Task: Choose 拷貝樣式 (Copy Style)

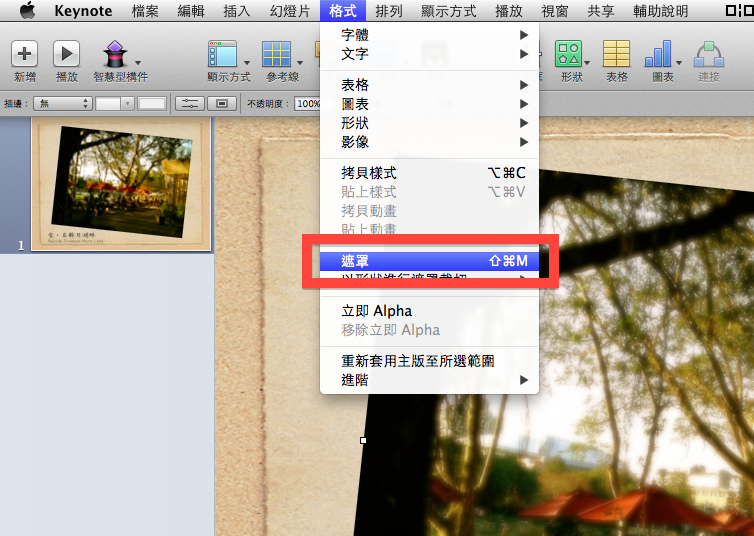Action: click(x=429, y=173)
